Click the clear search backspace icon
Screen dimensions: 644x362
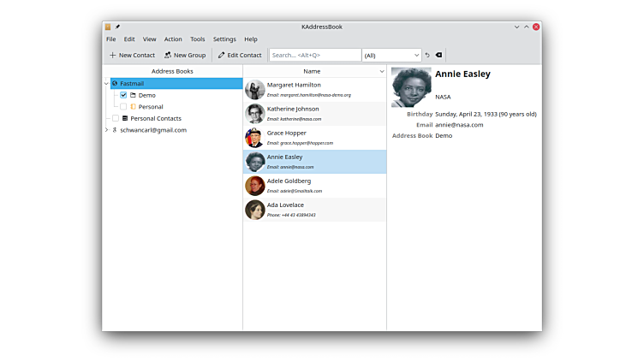(438, 55)
